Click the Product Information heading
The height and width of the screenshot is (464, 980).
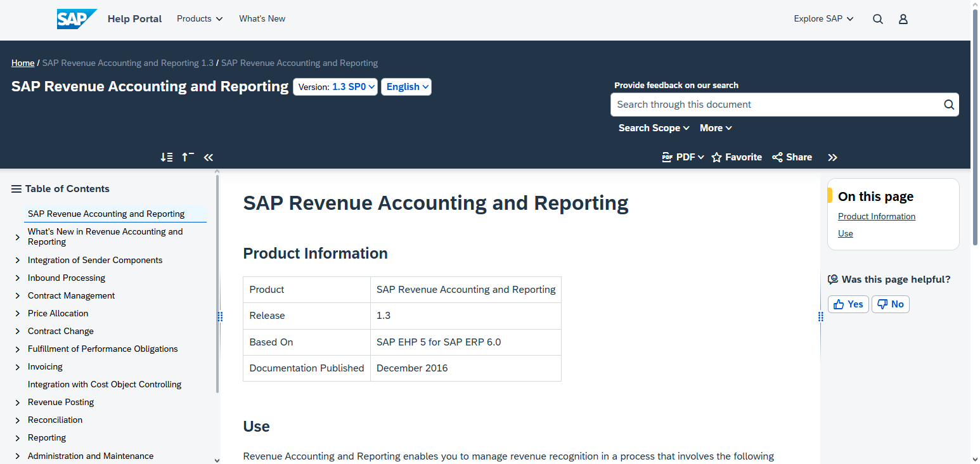point(316,254)
